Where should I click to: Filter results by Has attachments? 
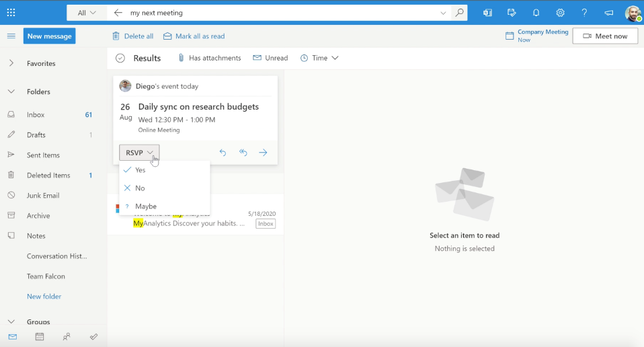point(210,58)
